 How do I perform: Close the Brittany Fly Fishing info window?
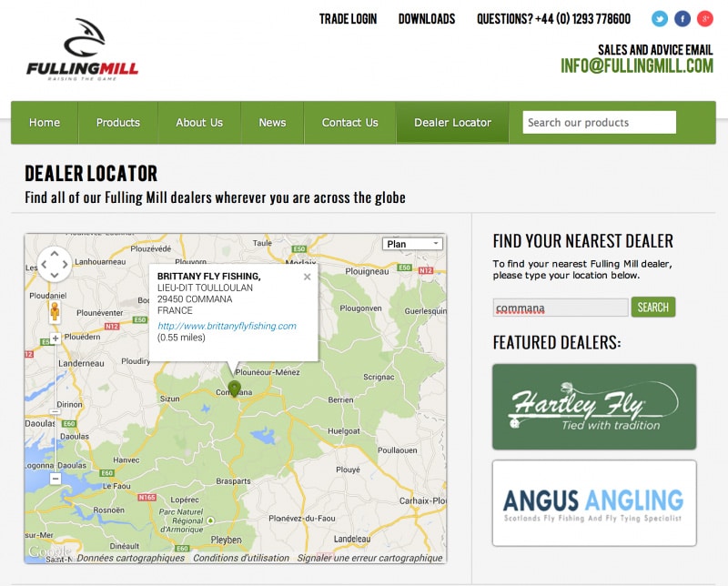click(x=307, y=277)
